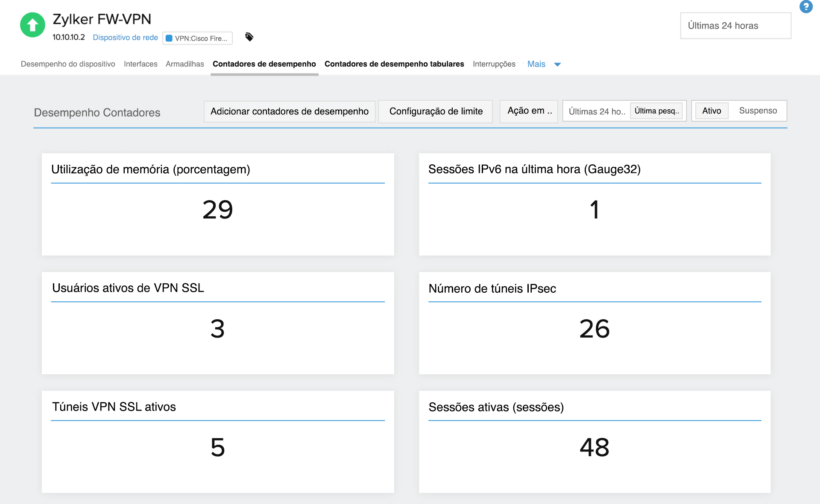Open the Últimas 24 horas time selector
Viewport: 820px width, 504px height.
(735, 26)
